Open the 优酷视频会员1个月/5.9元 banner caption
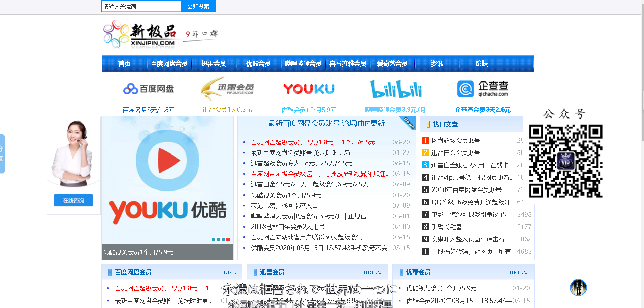This screenshot has height=308, width=644. pyautogui.click(x=138, y=252)
